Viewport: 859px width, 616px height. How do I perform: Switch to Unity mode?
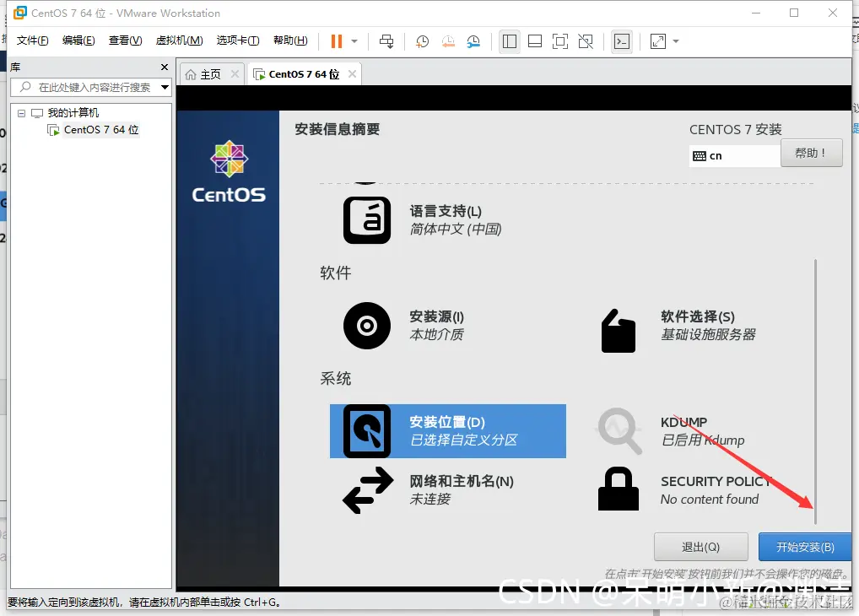[x=586, y=41]
